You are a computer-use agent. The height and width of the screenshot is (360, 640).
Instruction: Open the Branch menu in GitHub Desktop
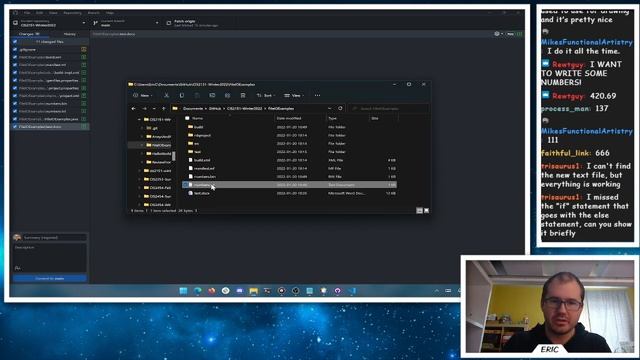pyautogui.click(x=93, y=13)
